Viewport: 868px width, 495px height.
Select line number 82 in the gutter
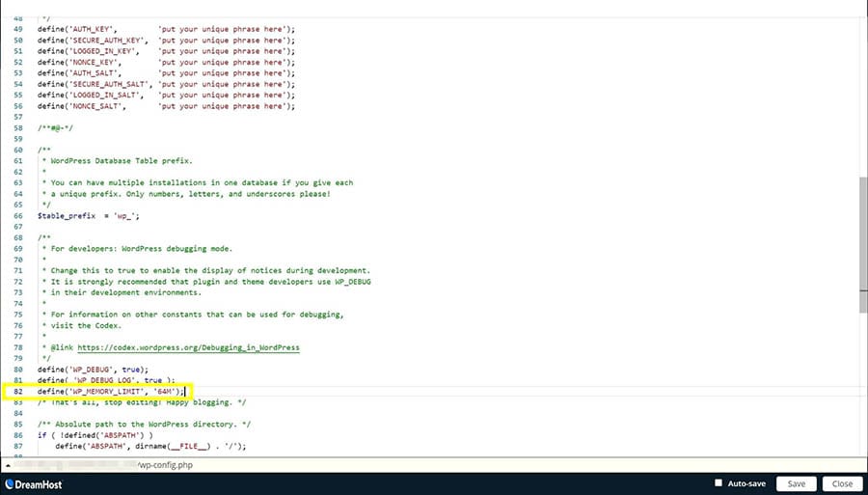(18, 391)
